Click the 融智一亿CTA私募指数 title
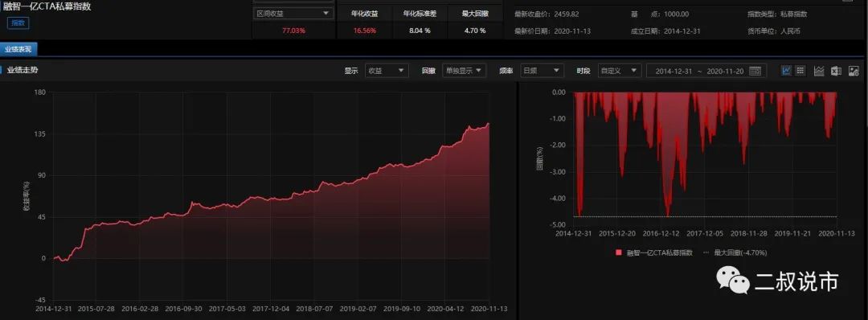 [x=47, y=7]
